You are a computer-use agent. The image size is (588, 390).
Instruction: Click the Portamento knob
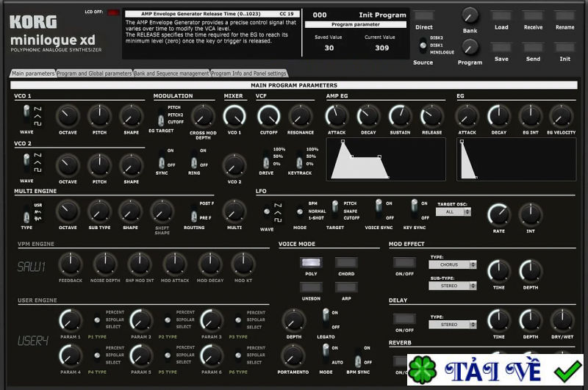(293, 356)
